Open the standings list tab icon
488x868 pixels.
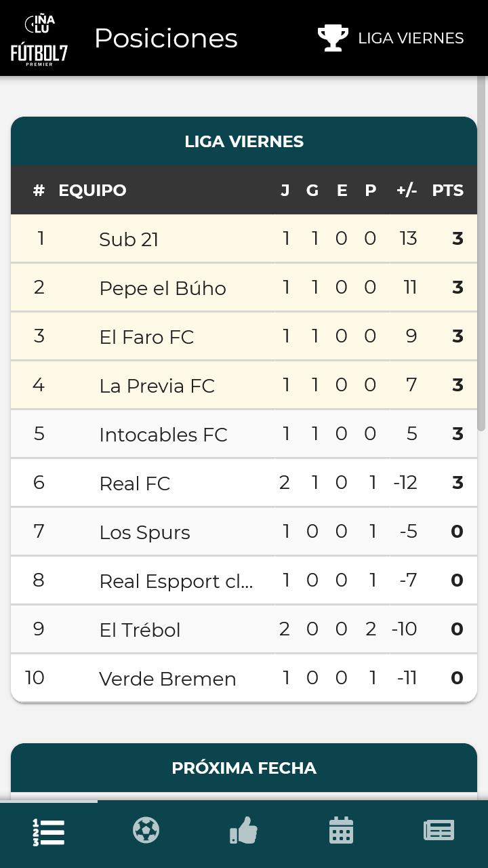(x=49, y=832)
